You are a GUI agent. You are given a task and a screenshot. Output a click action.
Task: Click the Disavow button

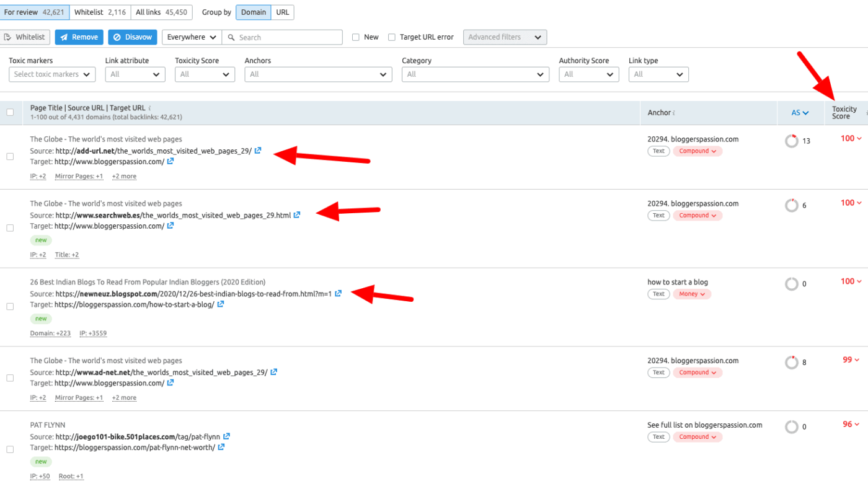point(133,37)
